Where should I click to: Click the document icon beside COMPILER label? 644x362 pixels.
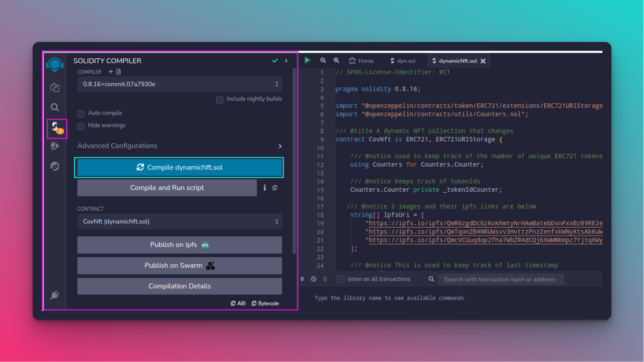click(119, 72)
